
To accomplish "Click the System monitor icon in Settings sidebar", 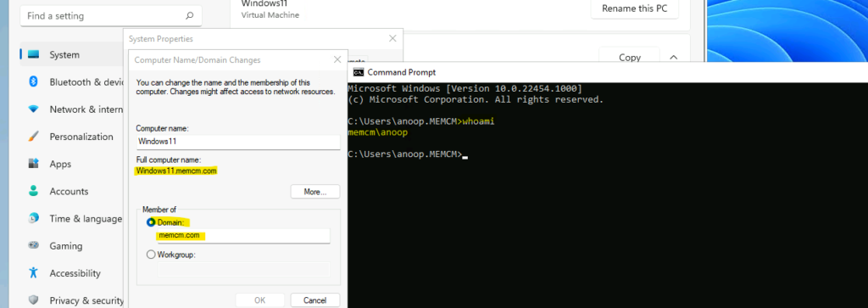I will [x=33, y=55].
